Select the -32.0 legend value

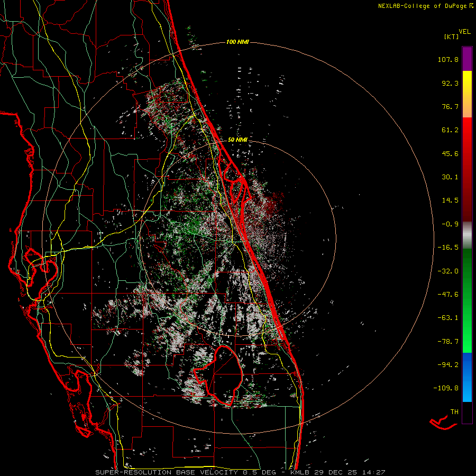coord(448,271)
